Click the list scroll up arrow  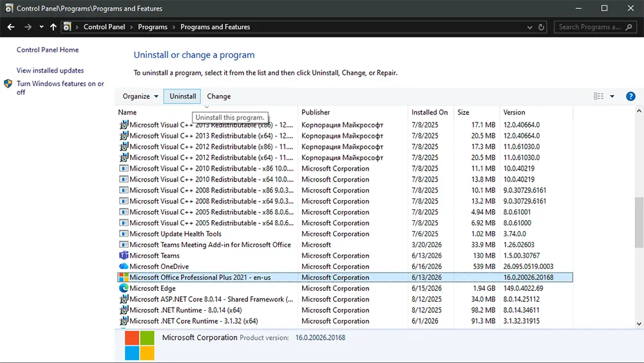coord(639,111)
